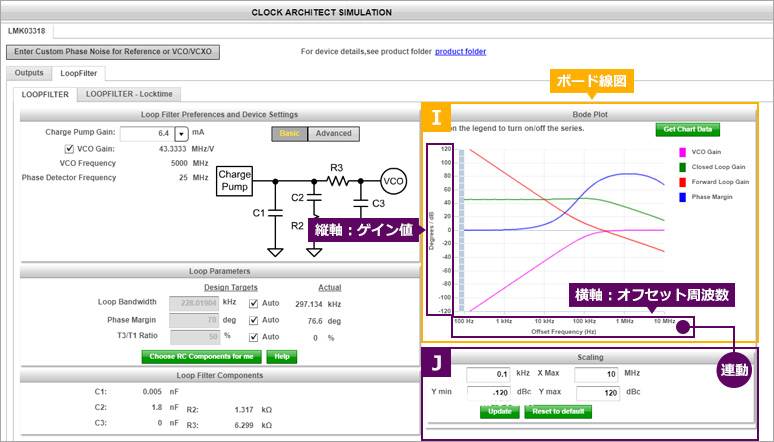Click the C2 capacitor symbol

pyautogui.click(x=314, y=198)
